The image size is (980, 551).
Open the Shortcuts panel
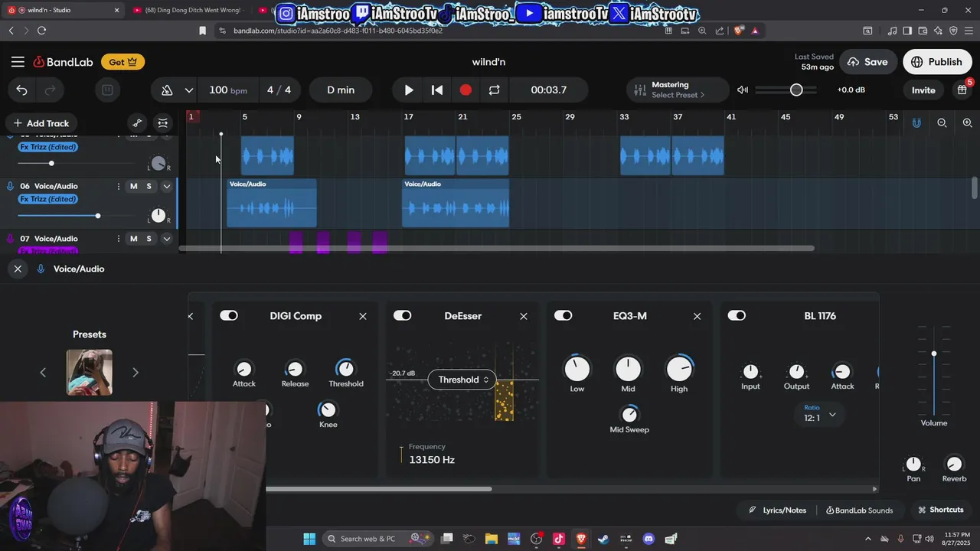tap(940, 510)
